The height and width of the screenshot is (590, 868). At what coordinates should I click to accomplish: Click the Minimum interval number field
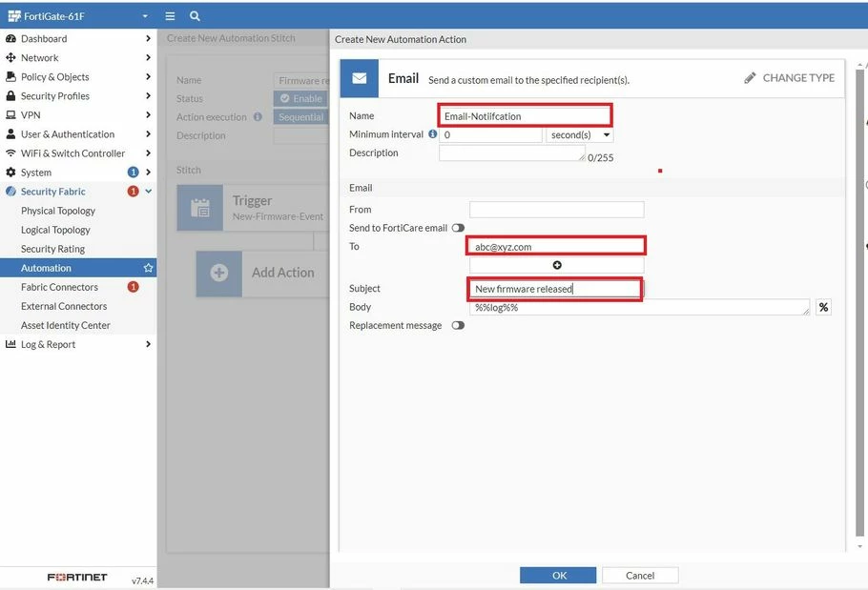[490, 135]
